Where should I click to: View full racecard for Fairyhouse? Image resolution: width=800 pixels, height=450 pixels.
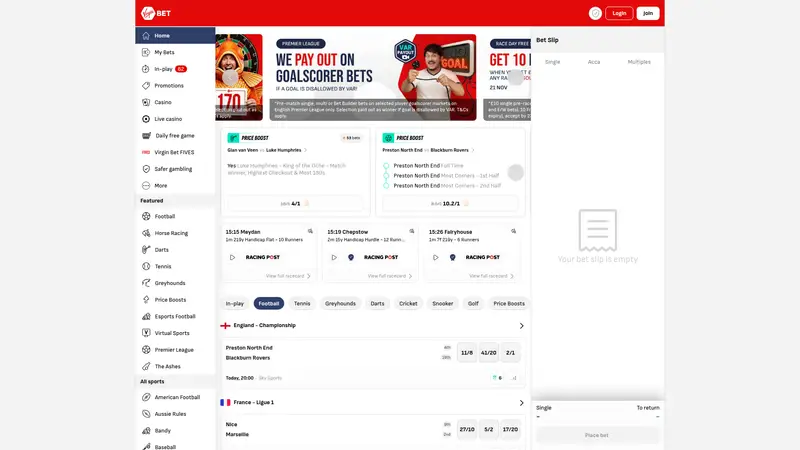(x=491, y=276)
